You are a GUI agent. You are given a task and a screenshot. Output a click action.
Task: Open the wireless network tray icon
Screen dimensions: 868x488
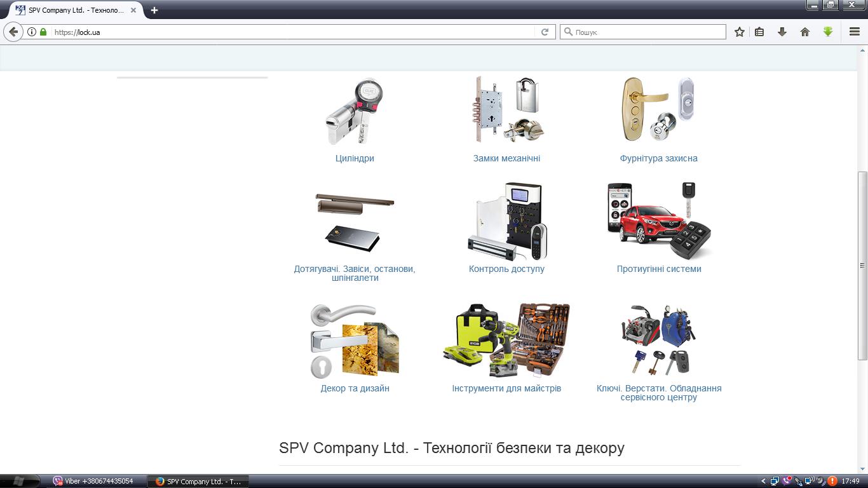pyautogui.click(x=809, y=482)
